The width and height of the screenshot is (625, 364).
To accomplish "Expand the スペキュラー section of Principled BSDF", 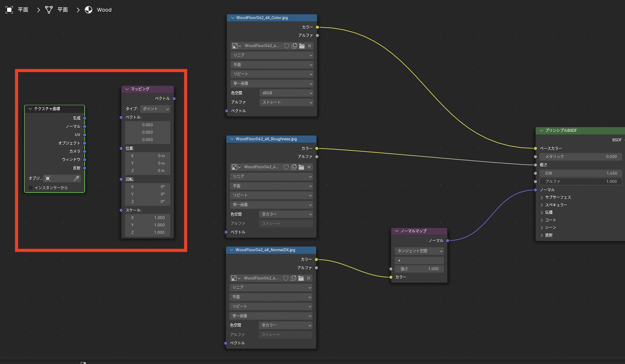I will click(x=542, y=205).
